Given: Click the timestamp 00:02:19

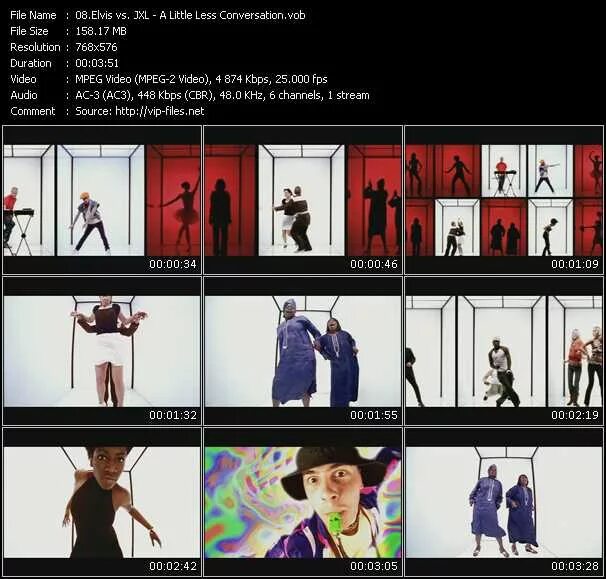Looking at the screenshot, I should 575,416.
